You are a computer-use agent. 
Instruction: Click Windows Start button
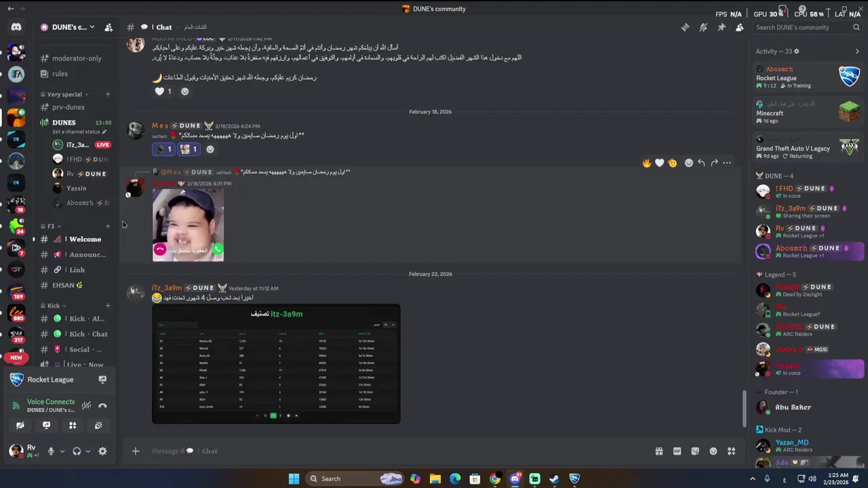pos(294,479)
